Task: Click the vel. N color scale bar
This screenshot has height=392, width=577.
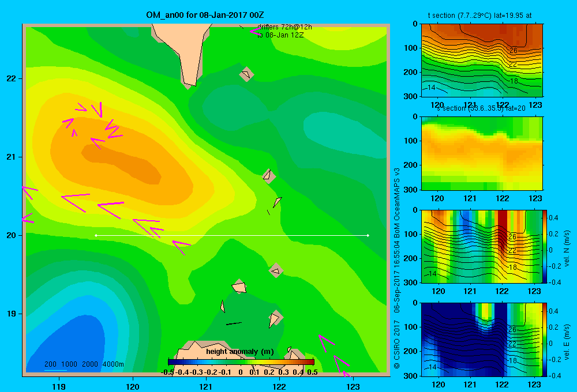Action: click(x=545, y=246)
